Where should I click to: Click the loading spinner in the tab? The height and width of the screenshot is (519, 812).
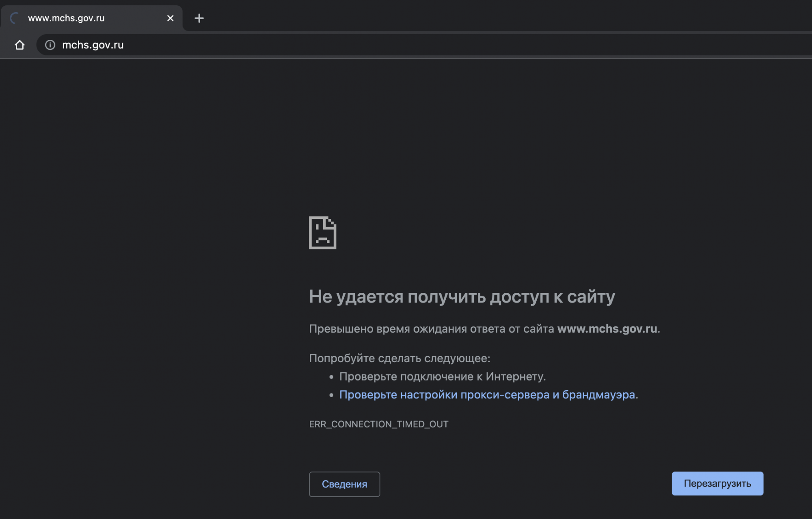pos(15,18)
